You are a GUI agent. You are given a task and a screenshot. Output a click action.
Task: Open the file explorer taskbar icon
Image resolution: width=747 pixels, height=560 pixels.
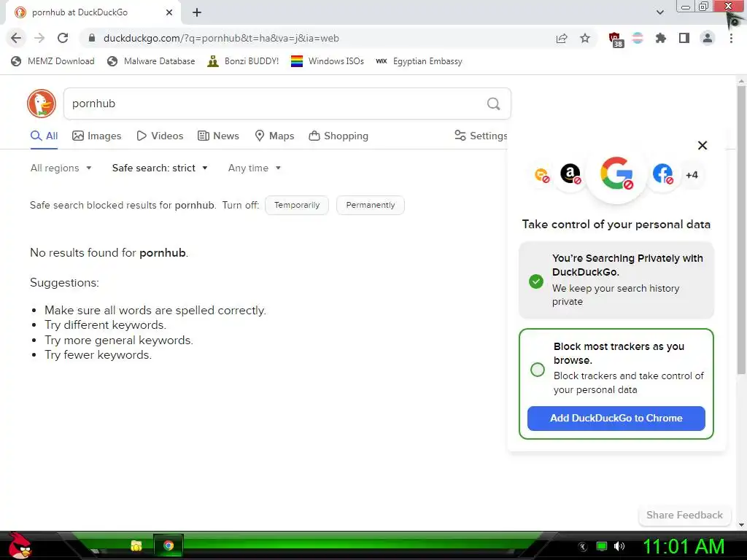[x=136, y=545]
